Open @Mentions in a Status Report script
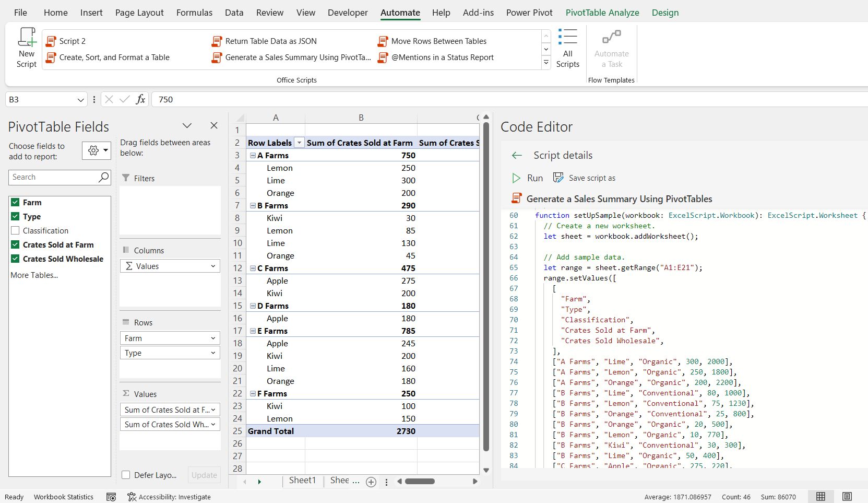Viewport: 868px width, 503px height. pyautogui.click(x=436, y=57)
